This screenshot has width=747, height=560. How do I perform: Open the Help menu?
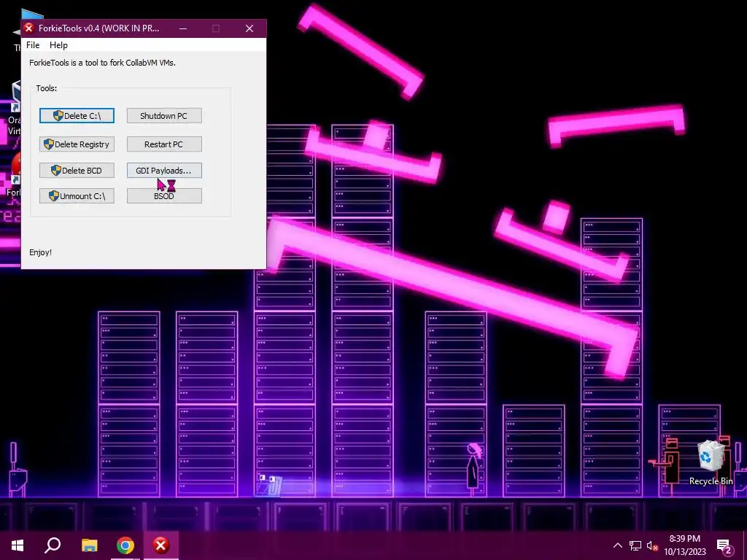pyautogui.click(x=58, y=45)
